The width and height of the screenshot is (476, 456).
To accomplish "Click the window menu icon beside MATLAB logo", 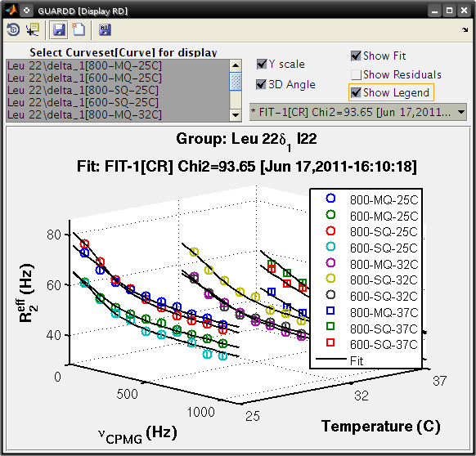I will [27, 11].
